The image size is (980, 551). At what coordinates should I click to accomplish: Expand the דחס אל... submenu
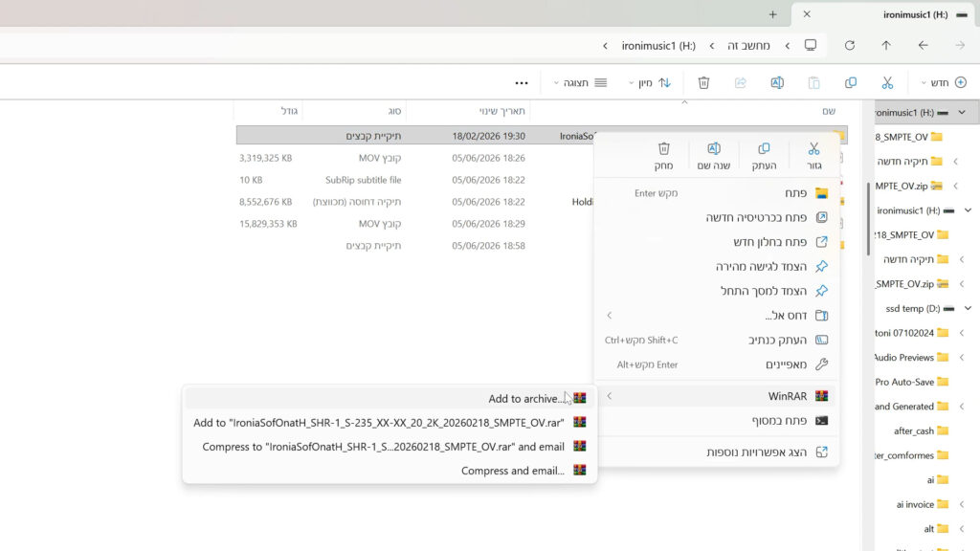[610, 316]
